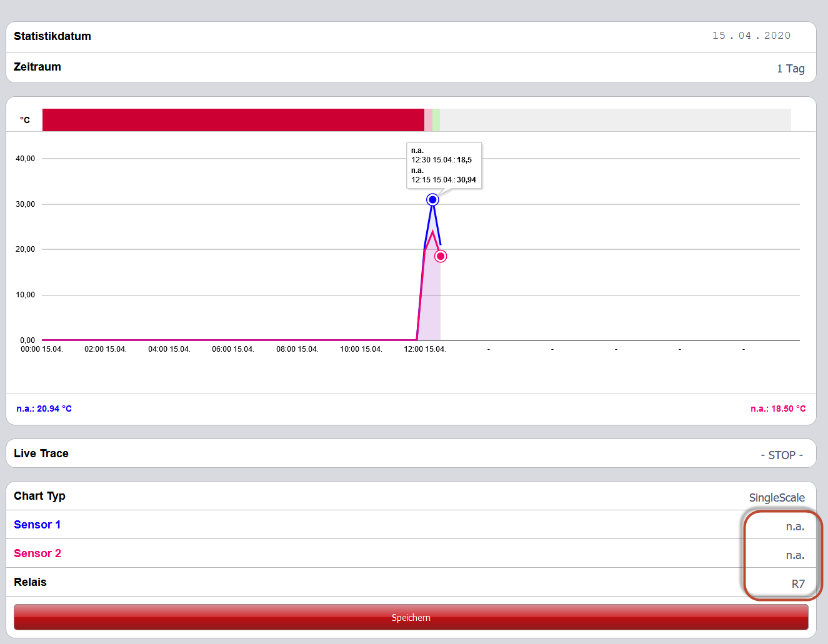The width and height of the screenshot is (828, 644).
Task: Click the blue legend value n.a.: 20.94 °C
Action: point(44,409)
